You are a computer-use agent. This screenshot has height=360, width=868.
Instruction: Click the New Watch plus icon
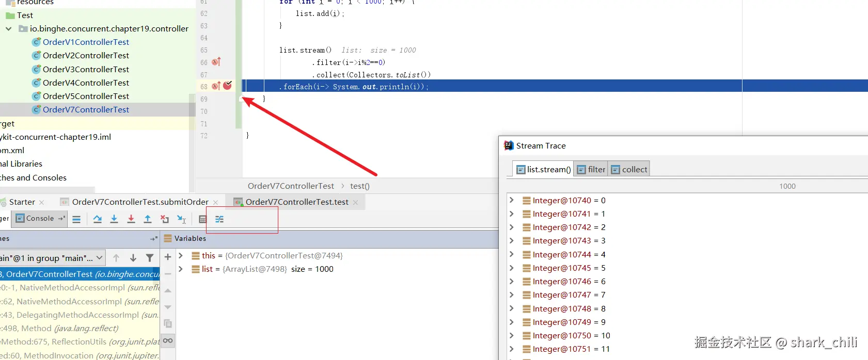tap(168, 257)
